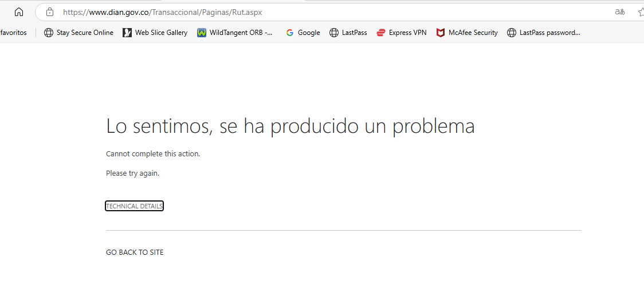This screenshot has width=644, height=292.
Task: Open the favoritos bookmarks folder
Action: [x=14, y=33]
